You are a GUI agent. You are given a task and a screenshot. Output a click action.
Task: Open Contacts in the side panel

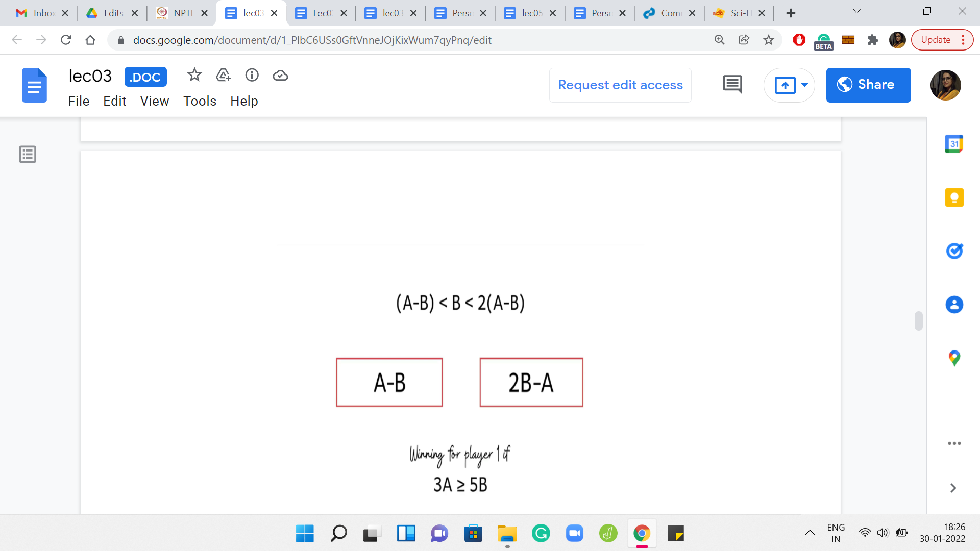click(953, 305)
